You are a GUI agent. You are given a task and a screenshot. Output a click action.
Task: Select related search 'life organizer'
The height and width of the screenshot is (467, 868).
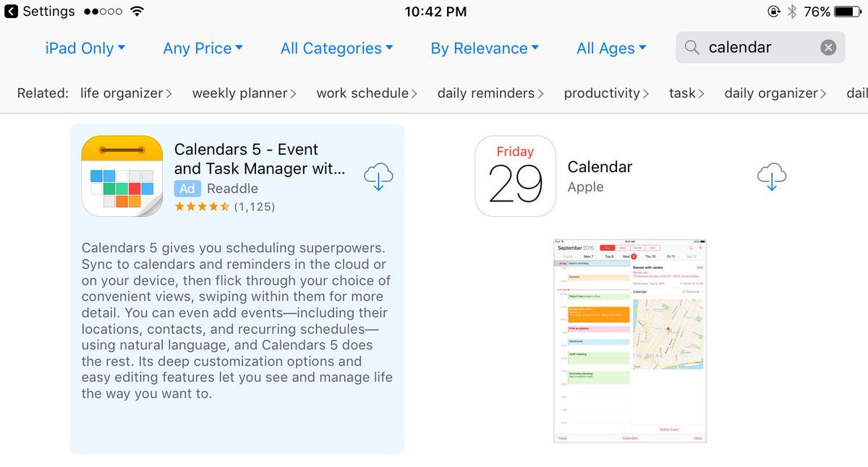126,93
